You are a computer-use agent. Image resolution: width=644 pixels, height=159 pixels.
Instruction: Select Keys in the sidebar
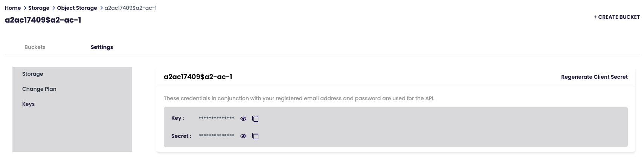pos(28,104)
